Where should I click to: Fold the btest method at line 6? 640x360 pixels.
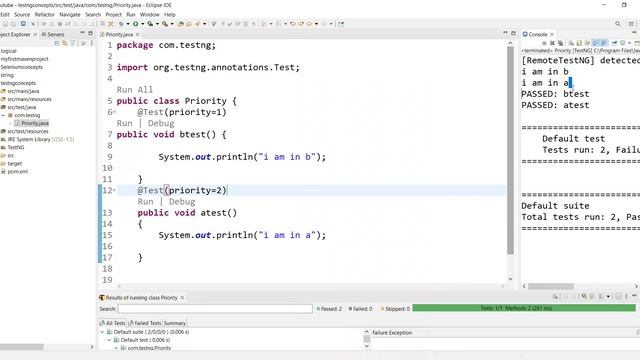[115, 111]
